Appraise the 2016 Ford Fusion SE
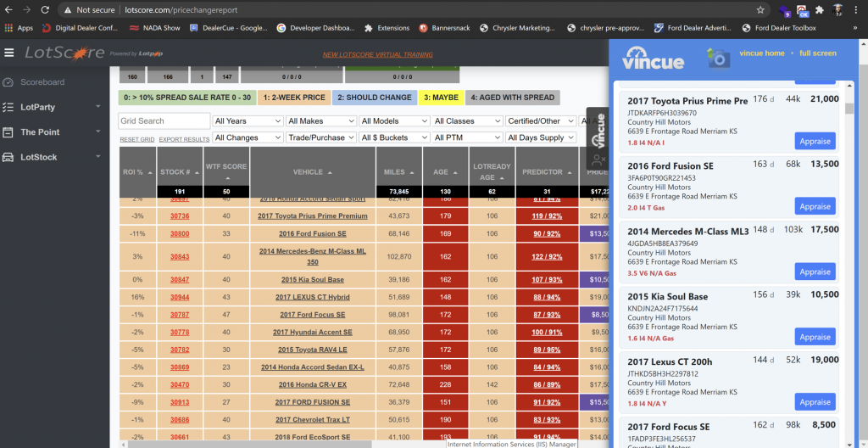This screenshot has width=868, height=448. (815, 206)
